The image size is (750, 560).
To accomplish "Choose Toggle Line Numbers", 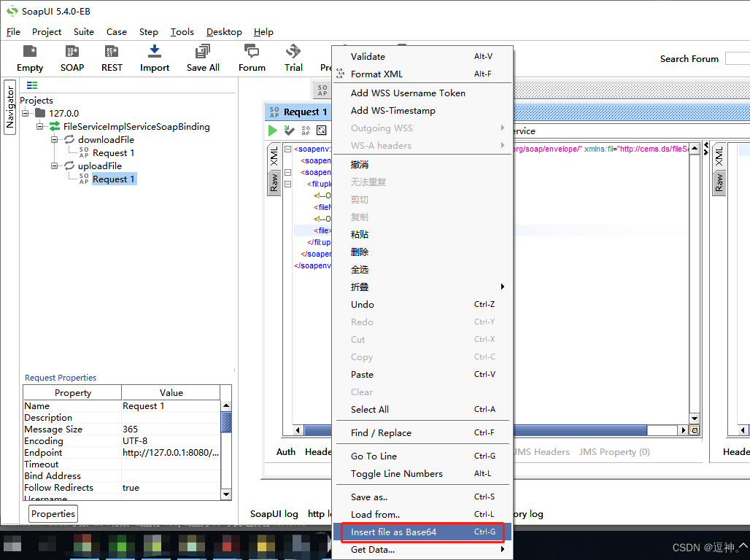I will tap(422, 473).
